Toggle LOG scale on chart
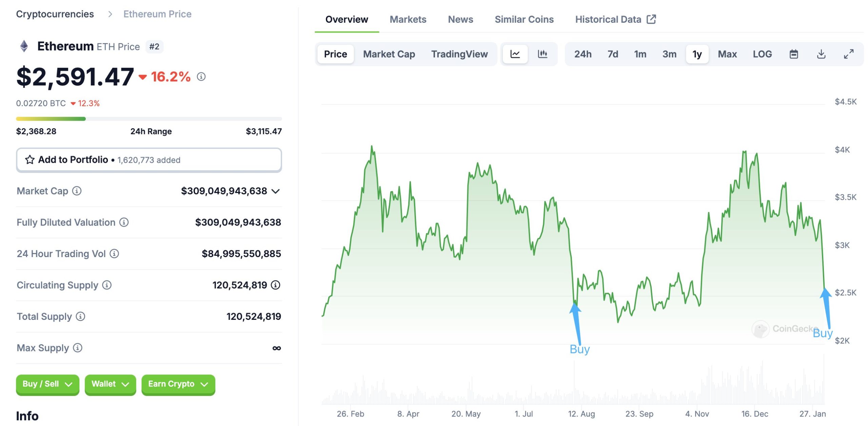The width and height of the screenshot is (868, 426). point(762,54)
